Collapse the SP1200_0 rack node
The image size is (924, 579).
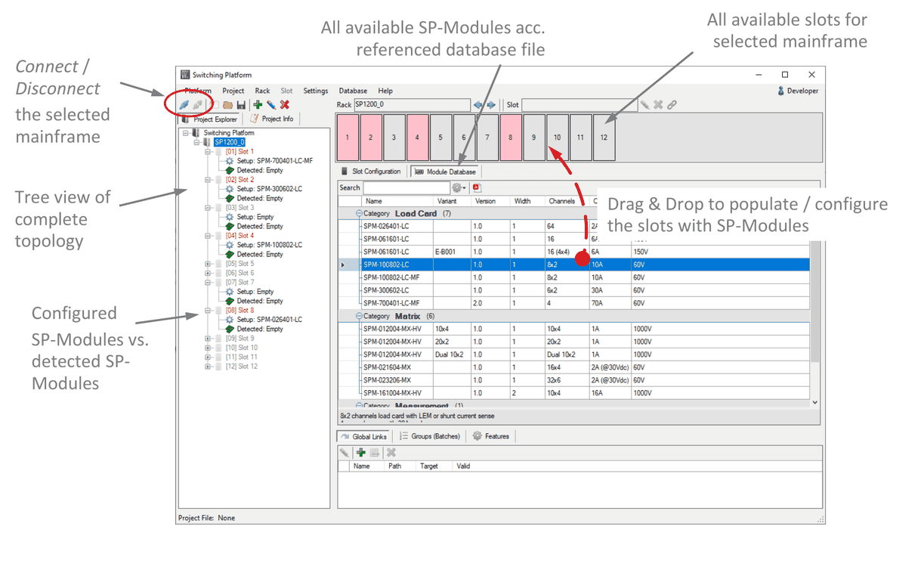pyautogui.click(x=196, y=142)
